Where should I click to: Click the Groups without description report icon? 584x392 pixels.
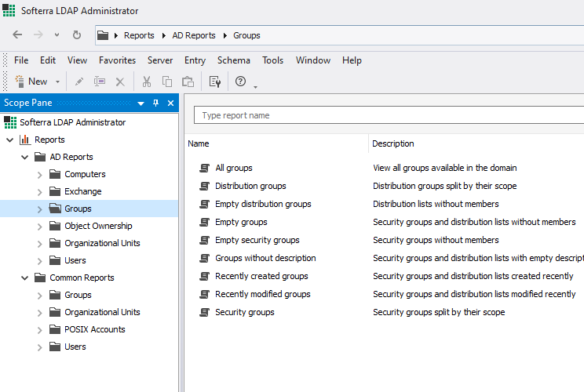204,258
